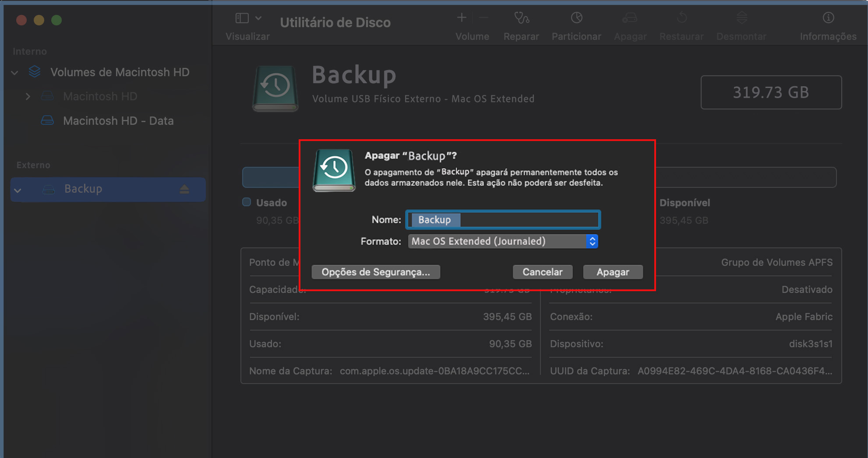Click the Nome text field
Screen dimensions: 868x458
[x=503, y=219]
